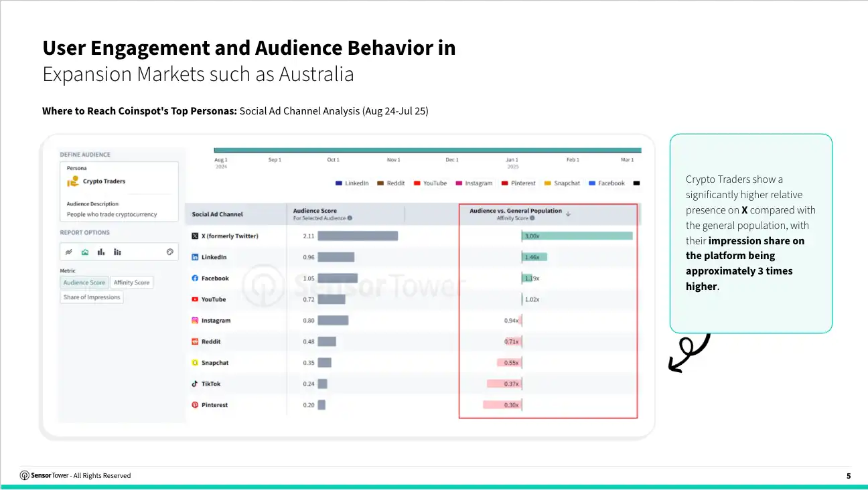Click the 1.02x affinity value for YouTube
This screenshot has height=490, width=868.
click(x=532, y=299)
